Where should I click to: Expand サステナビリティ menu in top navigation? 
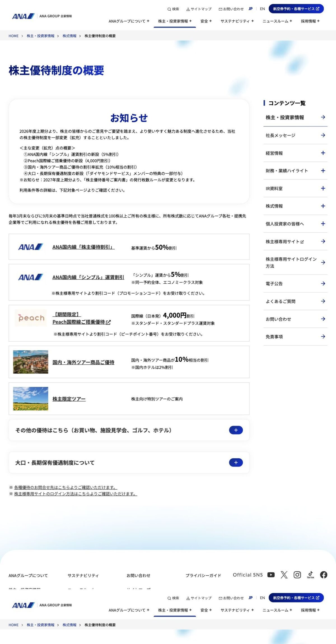[237, 21]
